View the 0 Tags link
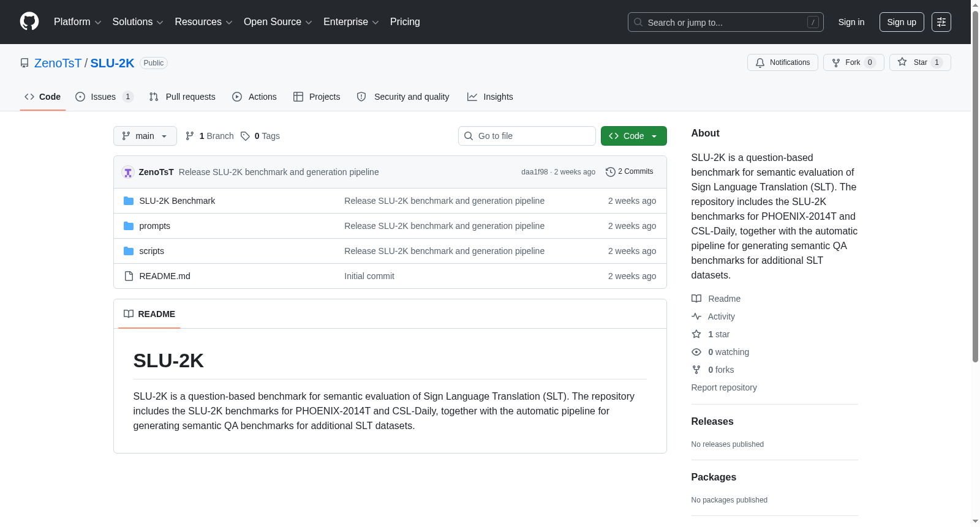The width and height of the screenshot is (980, 527). tap(260, 136)
